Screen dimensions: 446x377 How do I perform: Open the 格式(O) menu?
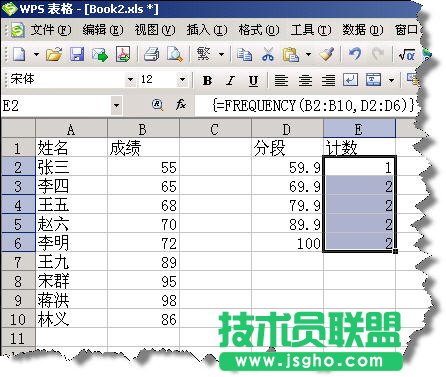point(259,30)
